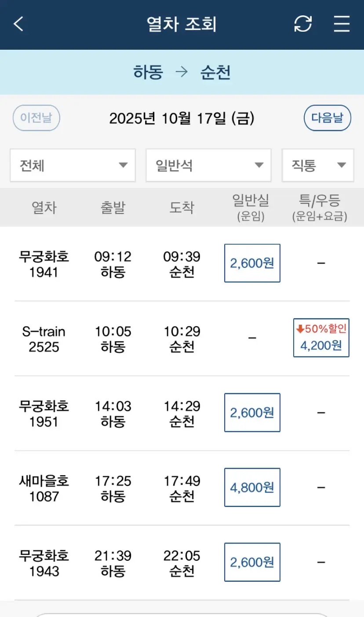Open the 전체 train type dropdown
This screenshot has height=617, width=364.
pyautogui.click(x=73, y=165)
